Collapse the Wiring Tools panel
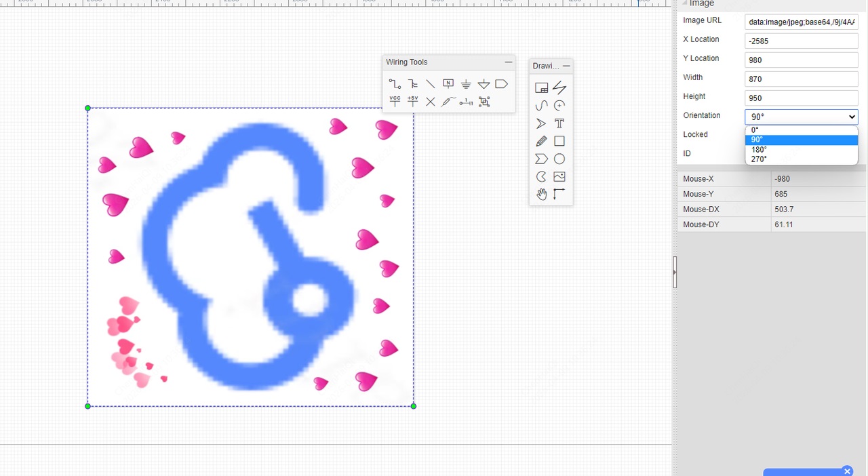 pyautogui.click(x=509, y=62)
